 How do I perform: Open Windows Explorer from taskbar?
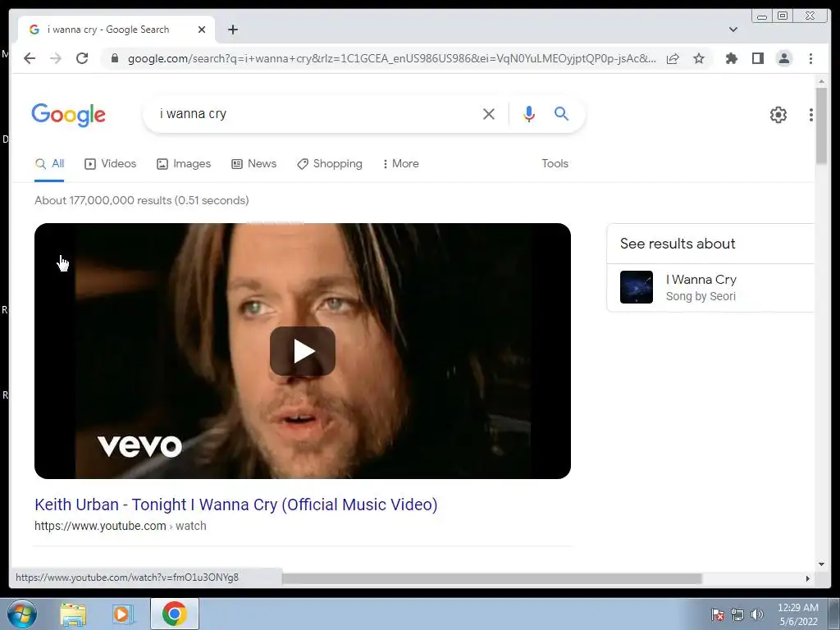click(x=73, y=614)
